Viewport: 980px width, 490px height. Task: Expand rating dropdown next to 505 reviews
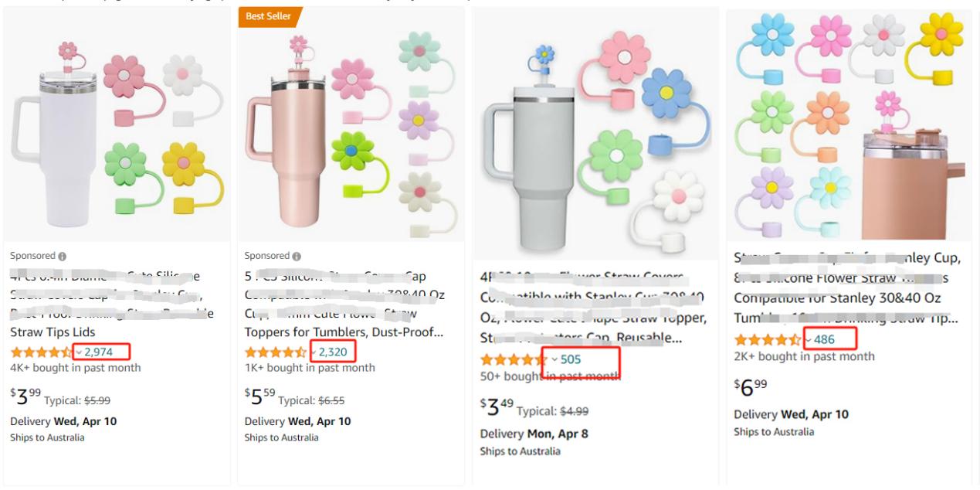pos(554,360)
